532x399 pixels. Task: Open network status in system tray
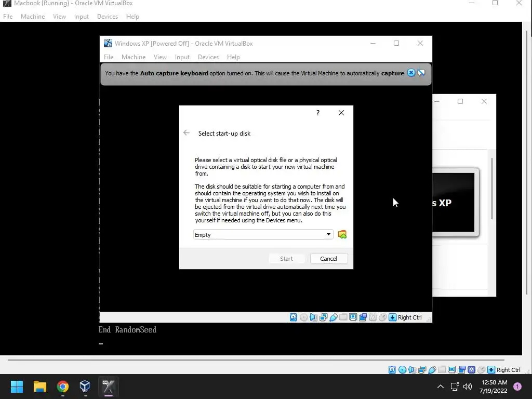pos(455,387)
